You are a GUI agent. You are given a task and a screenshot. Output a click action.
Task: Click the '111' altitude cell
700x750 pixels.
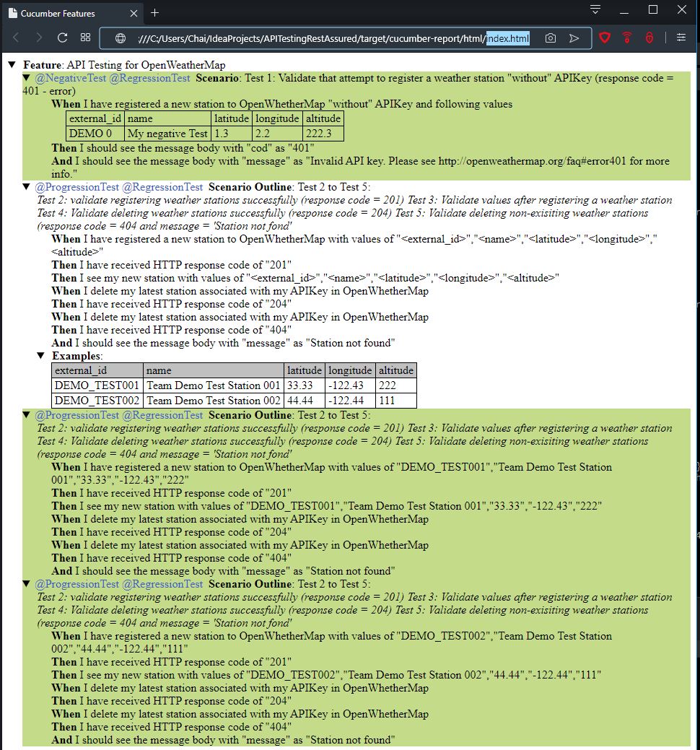[396, 401]
